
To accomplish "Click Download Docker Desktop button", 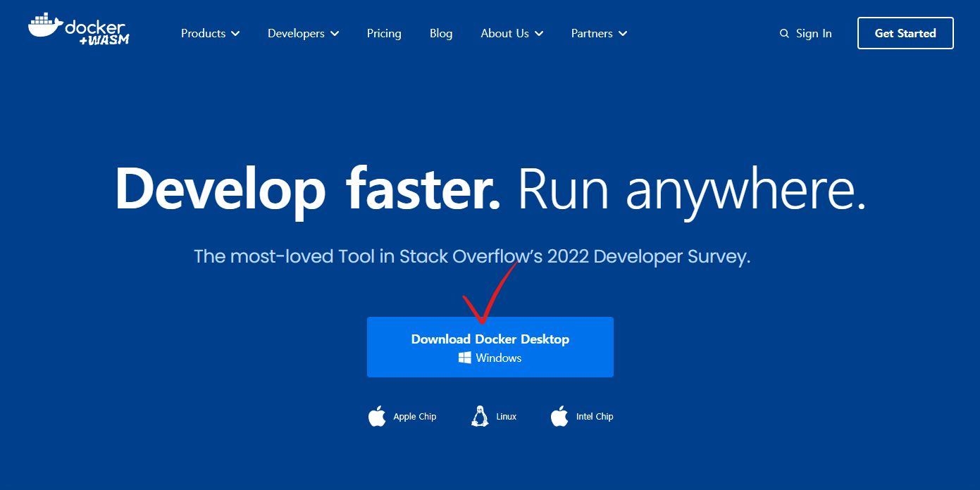I will (x=490, y=347).
